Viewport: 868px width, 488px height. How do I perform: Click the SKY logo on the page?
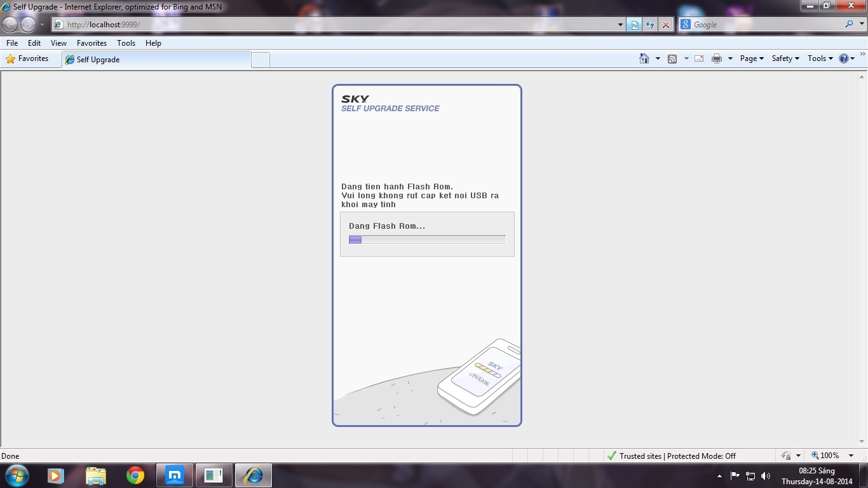[355, 99]
